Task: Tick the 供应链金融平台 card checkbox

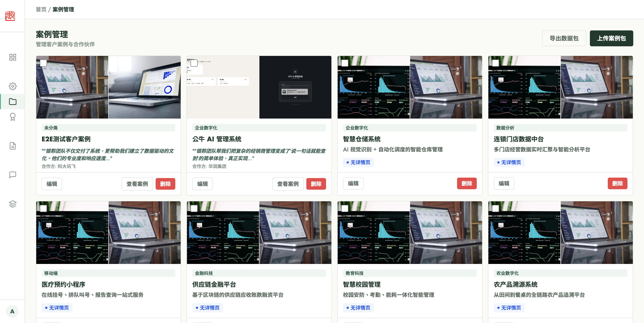Action: [194, 208]
